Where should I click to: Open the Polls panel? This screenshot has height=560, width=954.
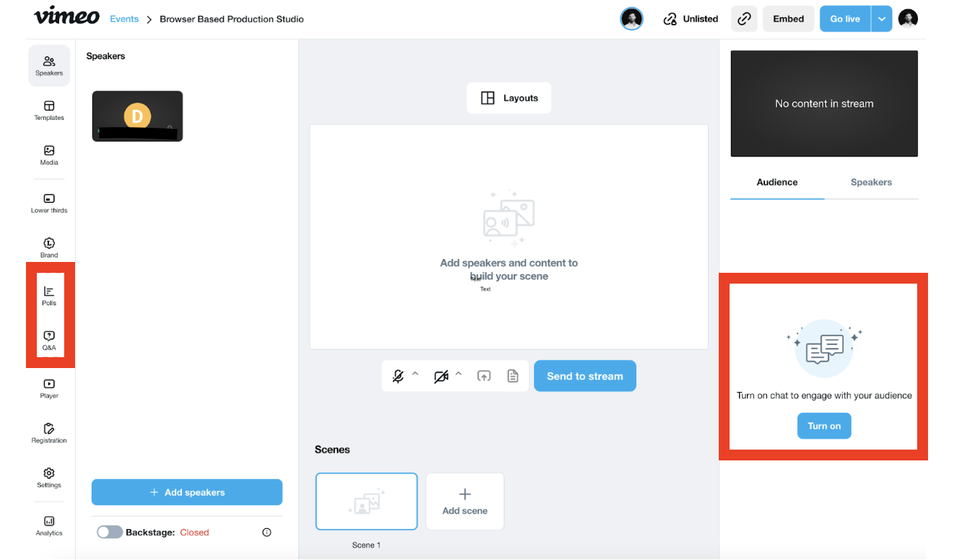coord(49,296)
